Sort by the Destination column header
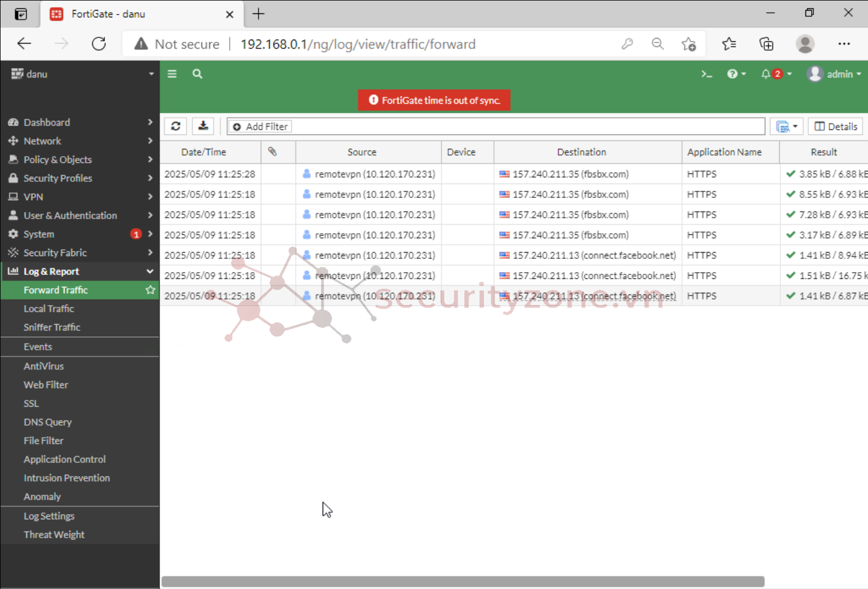This screenshot has width=868, height=589. coord(588,152)
